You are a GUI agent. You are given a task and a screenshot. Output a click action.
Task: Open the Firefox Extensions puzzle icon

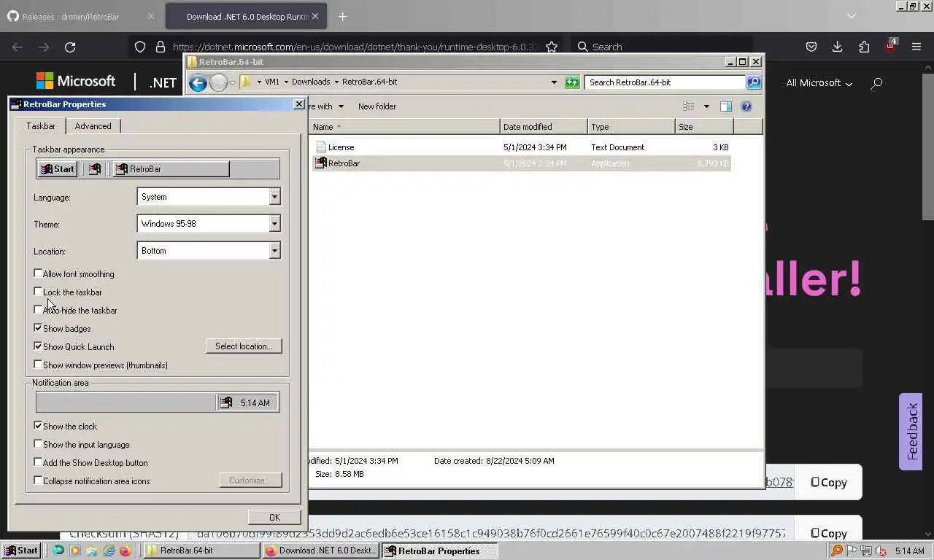point(864,47)
